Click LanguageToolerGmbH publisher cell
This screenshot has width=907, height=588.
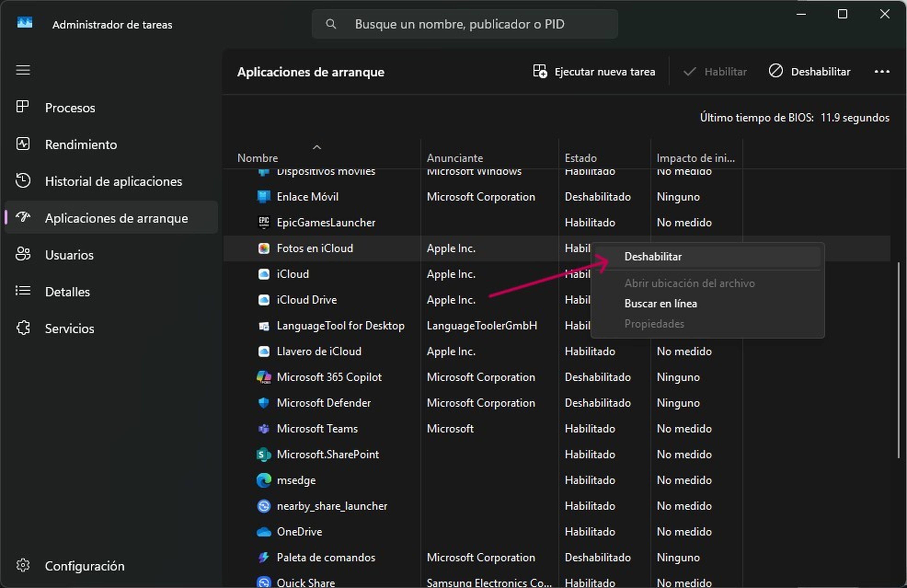click(482, 326)
